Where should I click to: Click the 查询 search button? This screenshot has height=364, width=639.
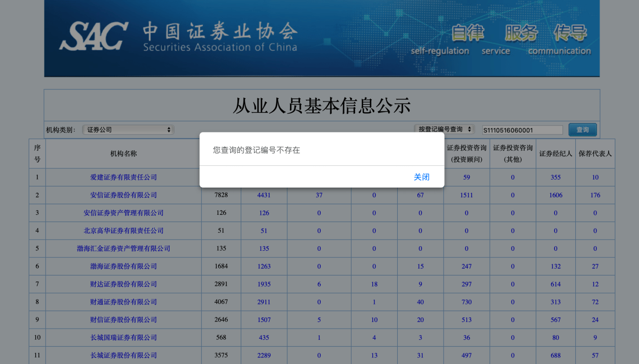tap(582, 130)
